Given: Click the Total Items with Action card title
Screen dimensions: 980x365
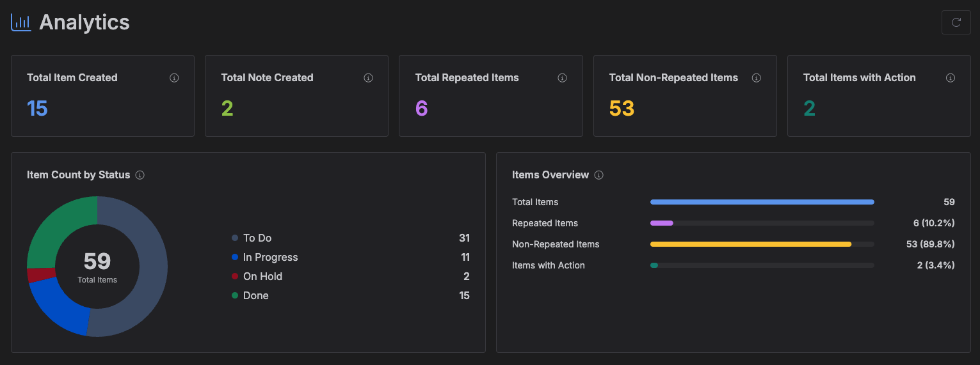Looking at the screenshot, I should coord(859,78).
